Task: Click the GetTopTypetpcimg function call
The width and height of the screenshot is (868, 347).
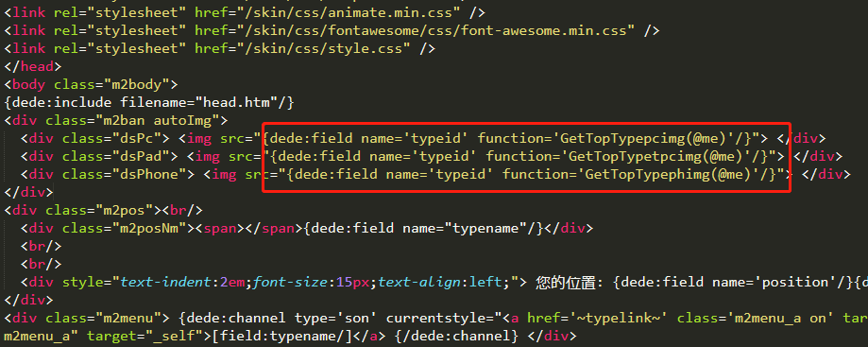Action: tap(652, 156)
